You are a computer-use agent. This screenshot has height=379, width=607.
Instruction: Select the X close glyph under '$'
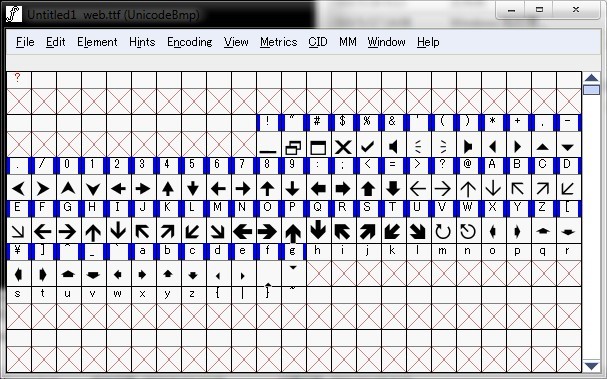343,144
